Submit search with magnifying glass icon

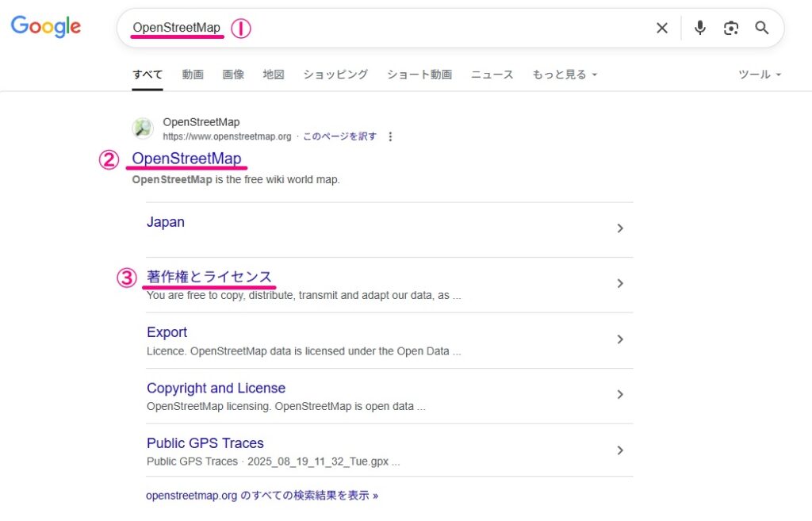click(x=762, y=28)
